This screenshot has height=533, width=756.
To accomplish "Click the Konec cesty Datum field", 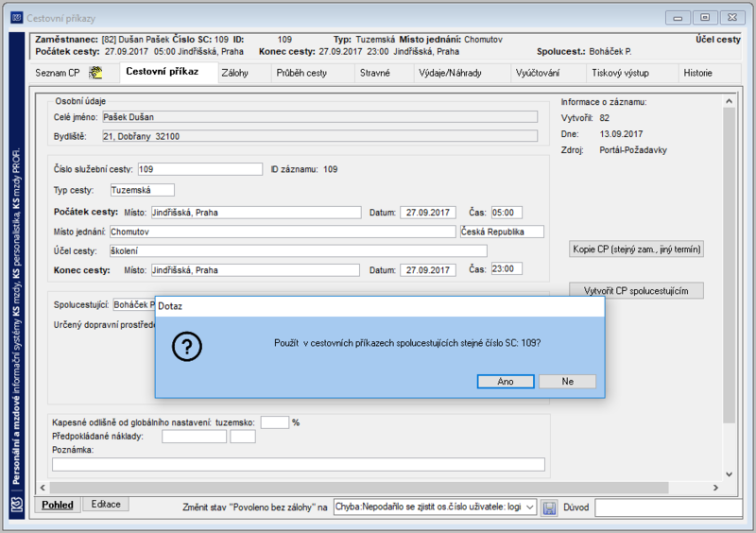I will tap(428, 270).
